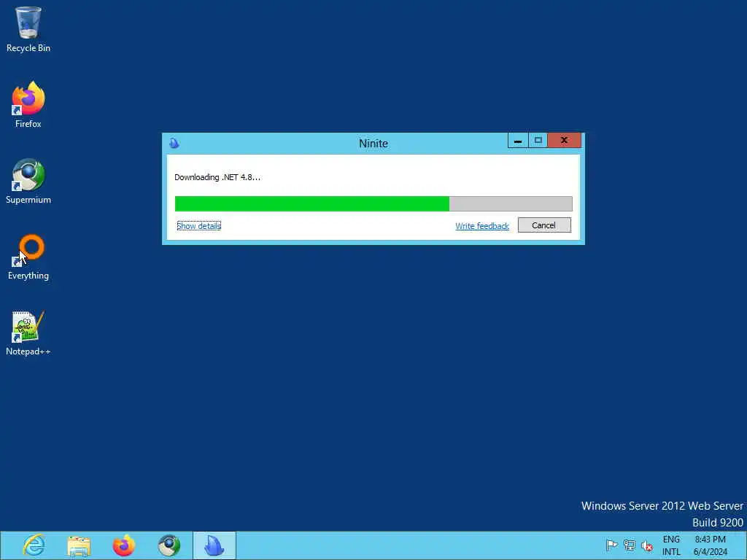This screenshot has height=560, width=747.
Task: Click the Ninite icon in window title bar
Action: (174, 143)
